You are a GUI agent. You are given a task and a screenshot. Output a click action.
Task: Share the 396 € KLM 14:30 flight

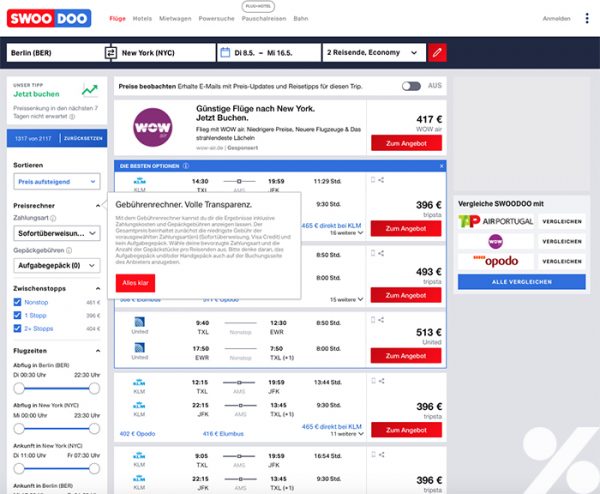[381, 180]
